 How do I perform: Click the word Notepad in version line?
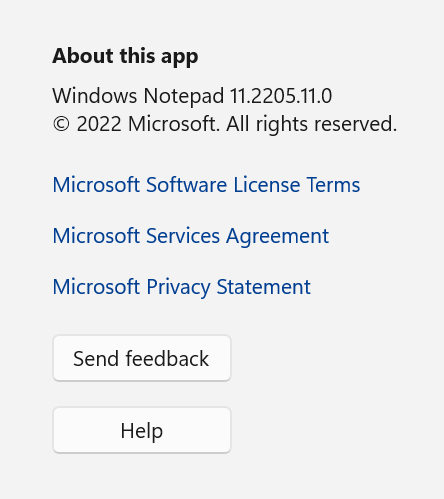184,96
